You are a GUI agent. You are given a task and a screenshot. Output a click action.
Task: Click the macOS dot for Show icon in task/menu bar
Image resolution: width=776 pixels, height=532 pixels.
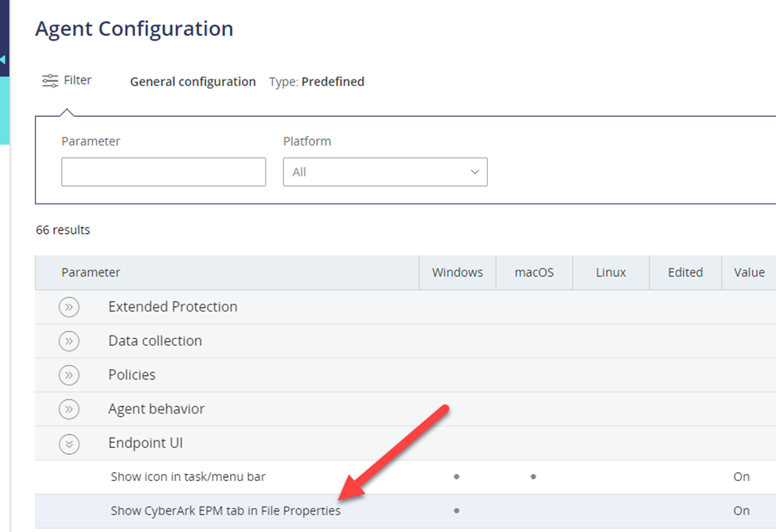tap(533, 476)
